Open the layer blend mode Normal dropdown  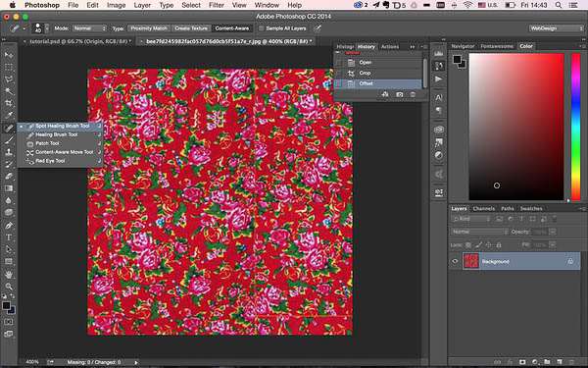[x=479, y=232]
